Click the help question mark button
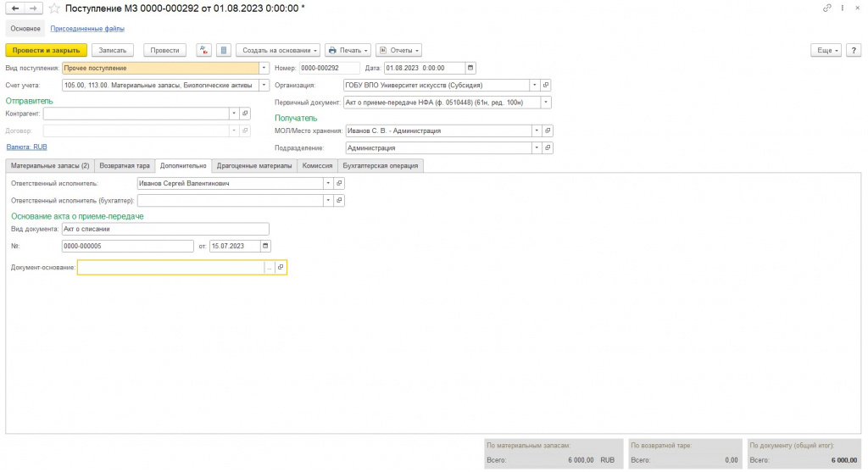This screenshot has width=868, height=472. click(x=854, y=50)
